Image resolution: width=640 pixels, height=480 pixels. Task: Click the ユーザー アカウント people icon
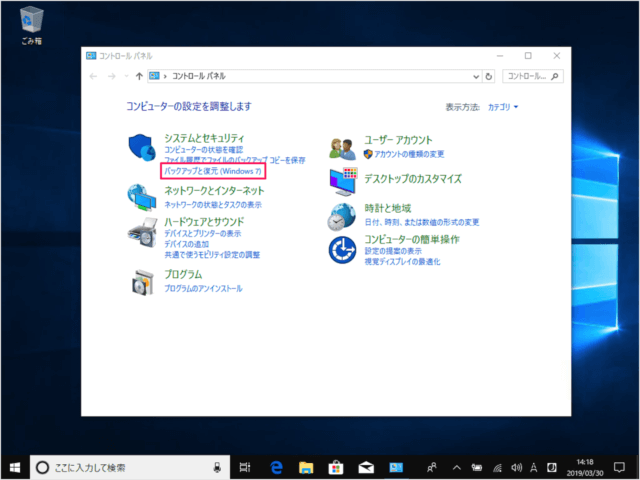(343, 148)
